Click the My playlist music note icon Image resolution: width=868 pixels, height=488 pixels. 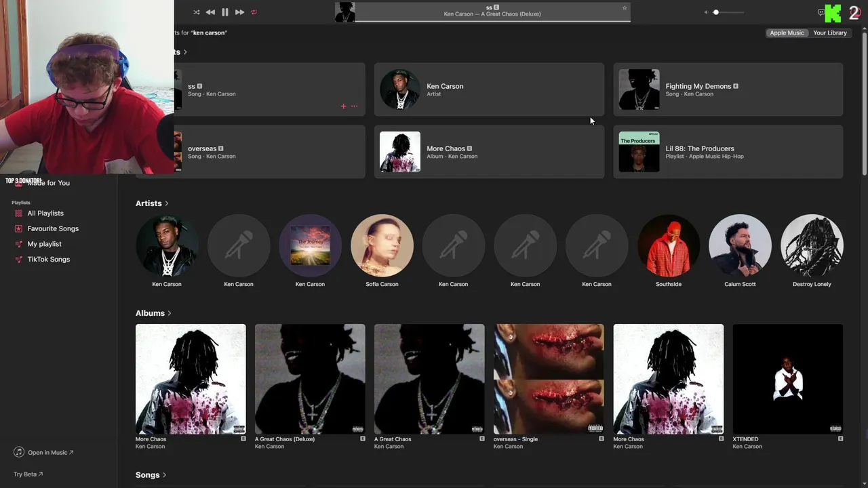[x=19, y=244]
